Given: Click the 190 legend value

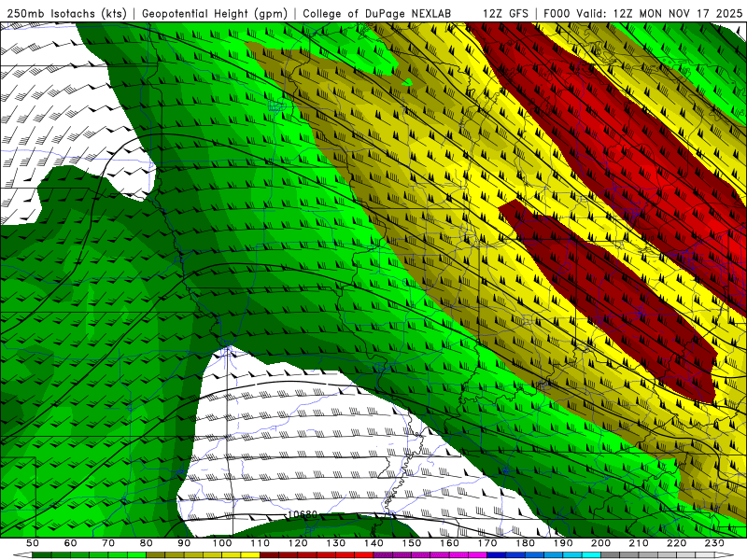Looking at the screenshot, I should pos(563,543).
